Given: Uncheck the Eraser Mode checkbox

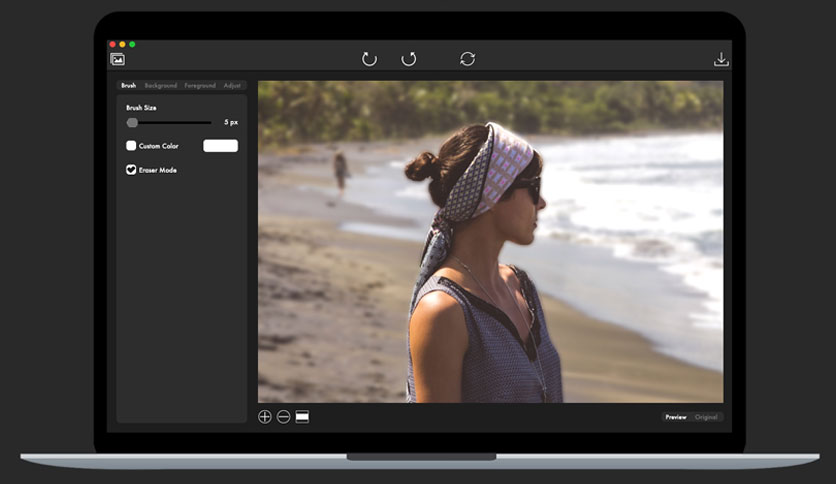Looking at the screenshot, I should click(131, 170).
